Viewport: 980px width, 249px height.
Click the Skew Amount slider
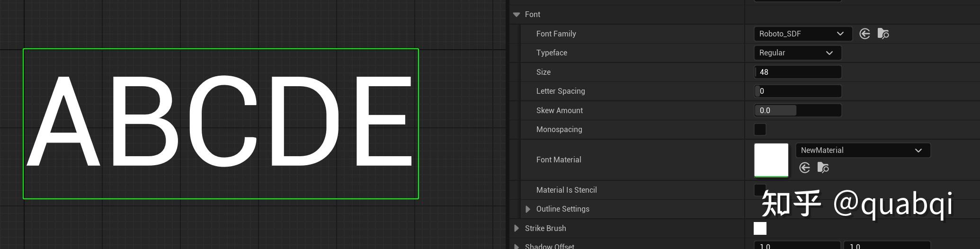point(798,110)
